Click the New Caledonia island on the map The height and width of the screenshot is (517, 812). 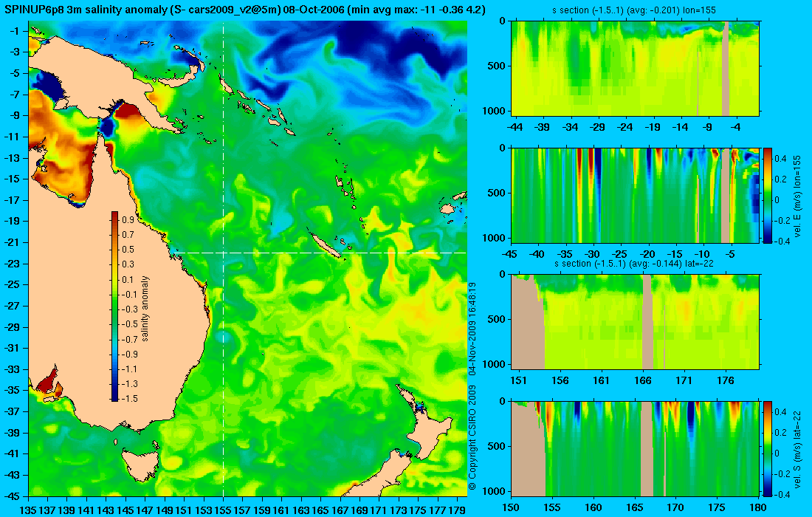point(325,244)
